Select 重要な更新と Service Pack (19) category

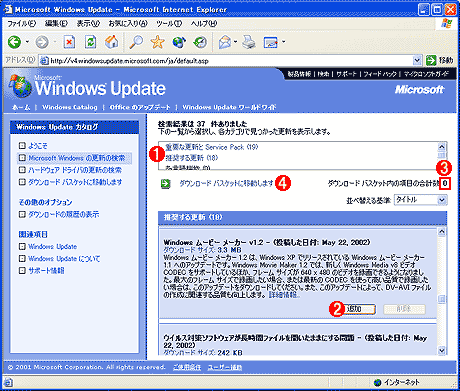212,147
